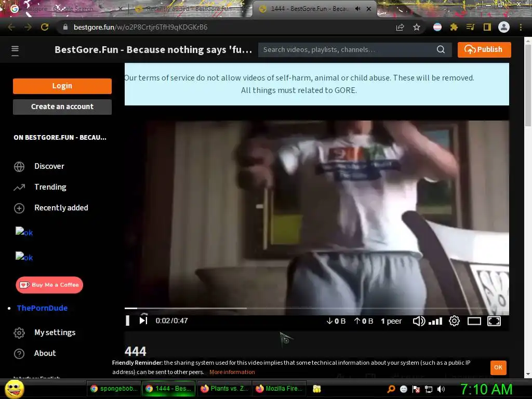Toggle theater mode on the player
The image size is (532, 399).
click(474, 321)
